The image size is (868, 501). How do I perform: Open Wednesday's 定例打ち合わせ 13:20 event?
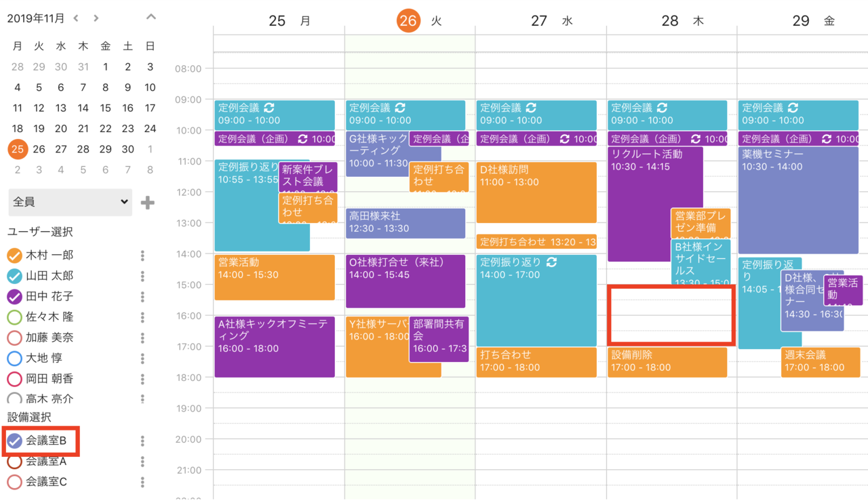(x=536, y=241)
